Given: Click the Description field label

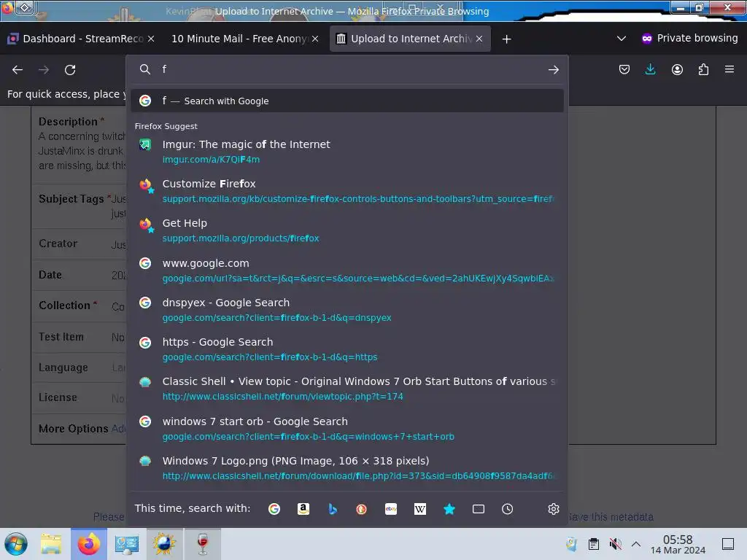Looking at the screenshot, I should click(x=68, y=122).
